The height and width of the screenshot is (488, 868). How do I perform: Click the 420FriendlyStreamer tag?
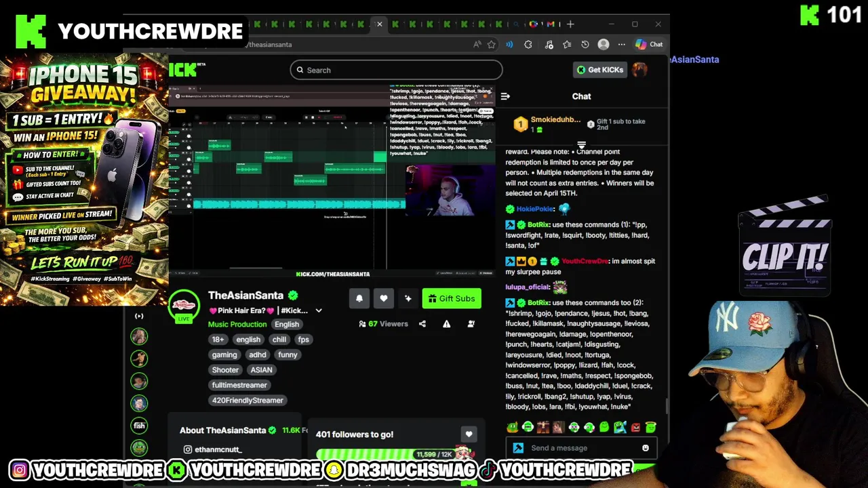[x=248, y=401]
